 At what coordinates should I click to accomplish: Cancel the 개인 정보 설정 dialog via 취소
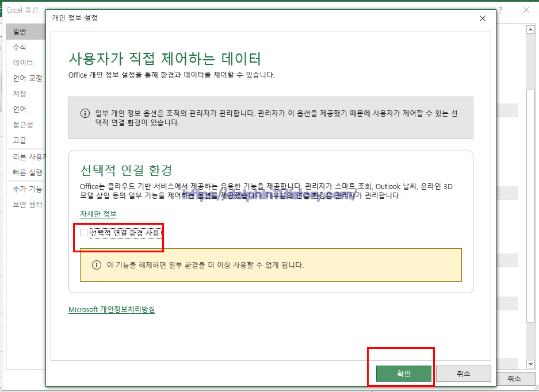tap(464, 374)
